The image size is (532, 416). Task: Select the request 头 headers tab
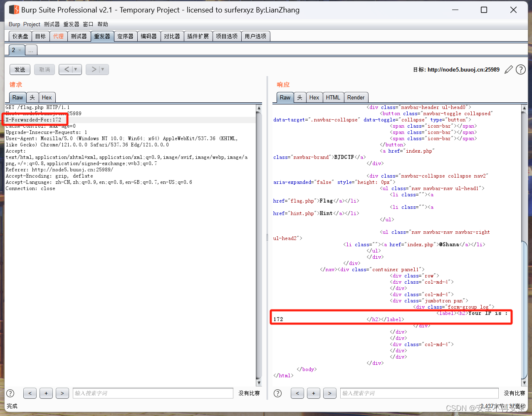[32, 97]
